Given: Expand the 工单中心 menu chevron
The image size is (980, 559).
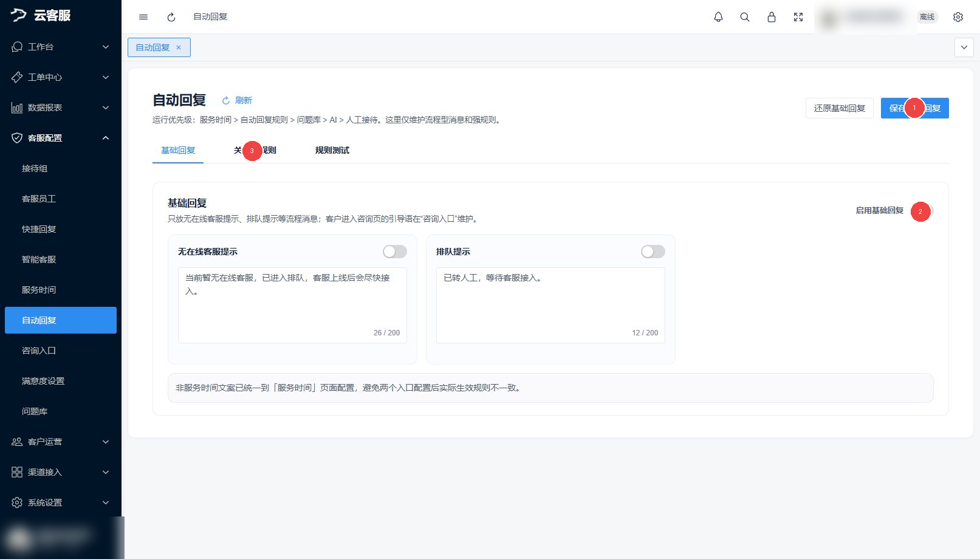Looking at the screenshot, I should (106, 77).
